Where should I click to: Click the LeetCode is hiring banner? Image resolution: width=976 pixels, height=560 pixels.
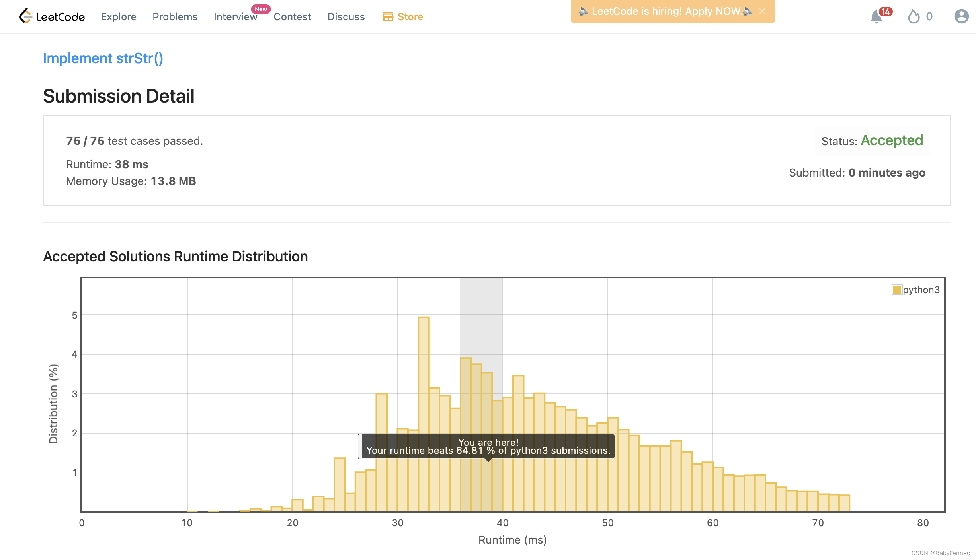point(666,11)
